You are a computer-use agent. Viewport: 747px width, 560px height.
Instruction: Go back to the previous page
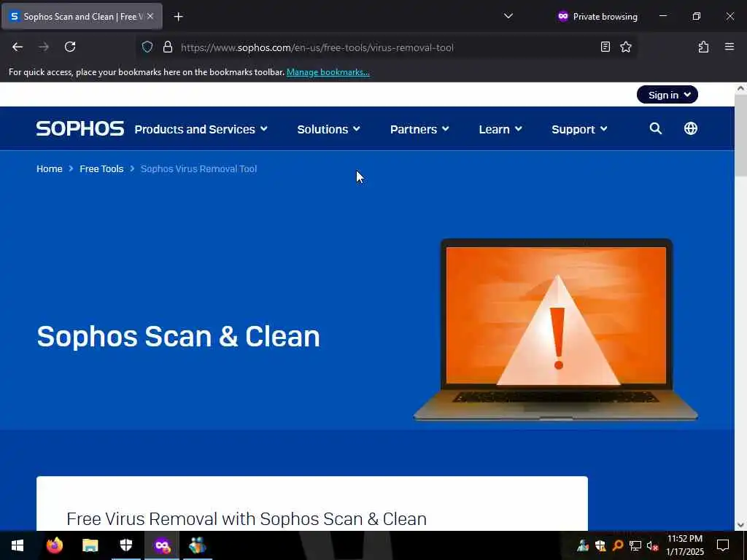(18, 47)
